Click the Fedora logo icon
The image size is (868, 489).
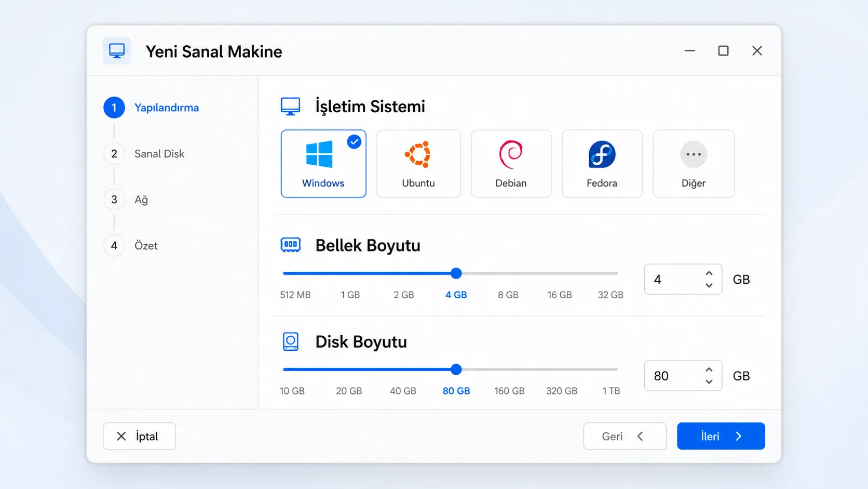click(602, 154)
